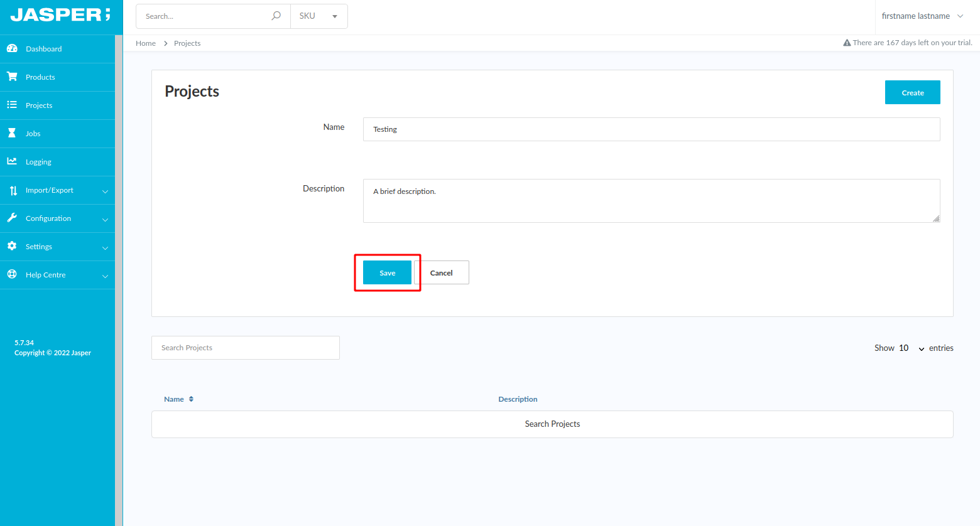Viewport: 980px width, 526px height.
Task: Click the Jobs hourglass icon
Action: pyautogui.click(x=12, y=133)
